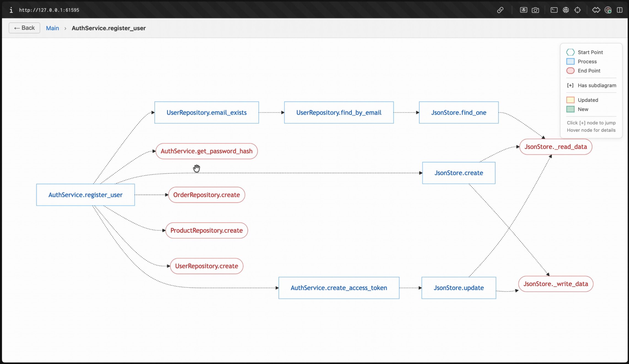Navigate to Main breadcrumb link
Image resolution: width=629 pixels, height=364 pixels.
pos(52,28)
